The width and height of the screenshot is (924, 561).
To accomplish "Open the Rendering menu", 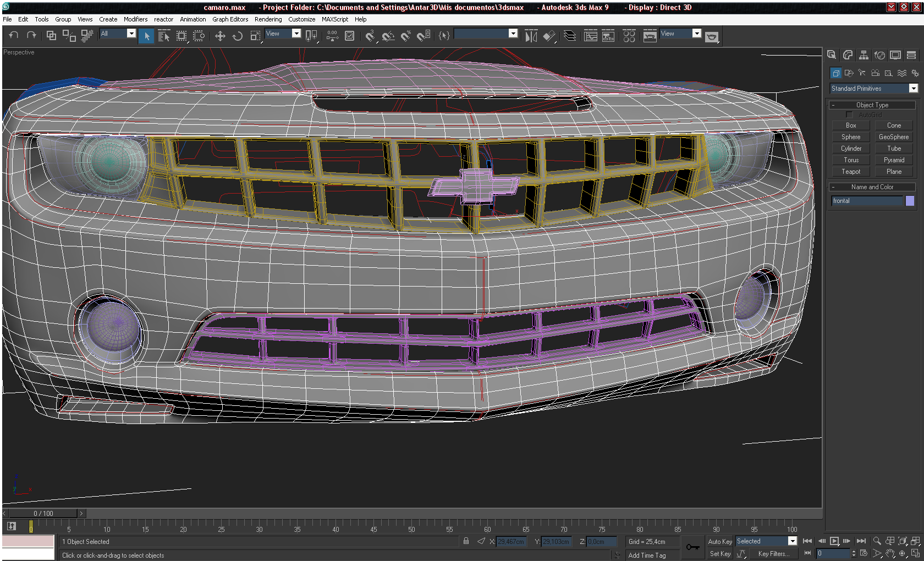I will [x=268, y=19].
